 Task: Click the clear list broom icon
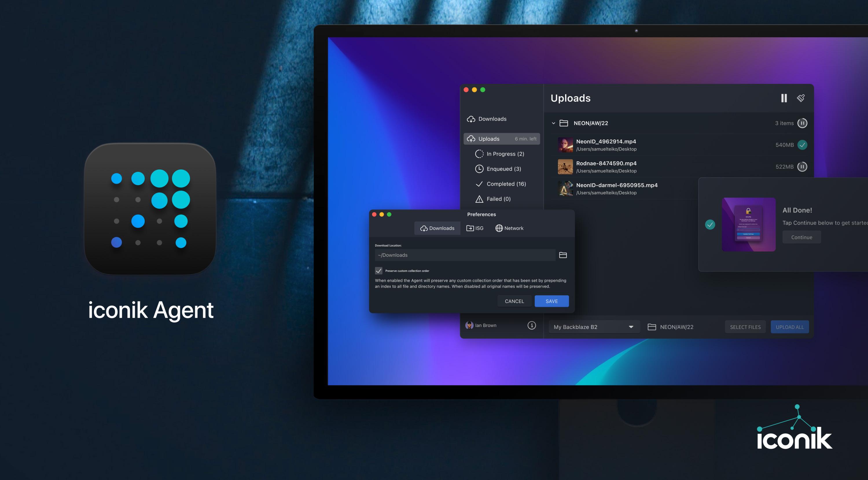[801, 98]
